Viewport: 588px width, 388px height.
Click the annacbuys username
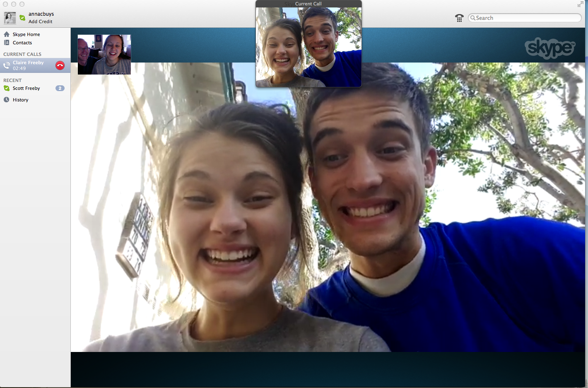click(41, 14)
